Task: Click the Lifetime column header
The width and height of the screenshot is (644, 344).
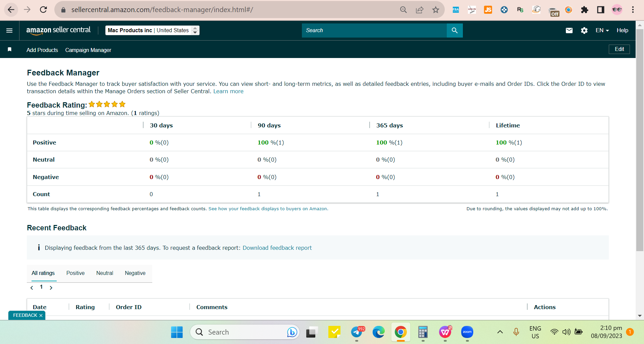Action: 508,125
